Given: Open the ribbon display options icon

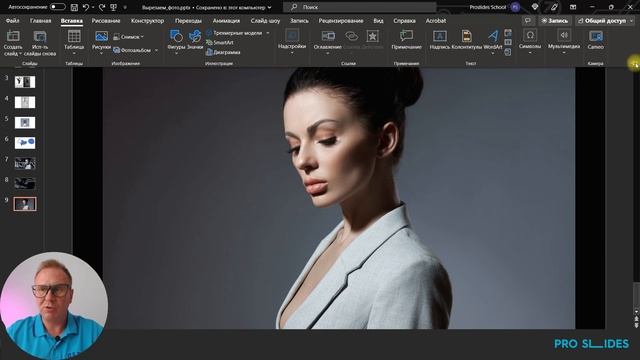Looking at the screenshot, I should tap(573, 7).
